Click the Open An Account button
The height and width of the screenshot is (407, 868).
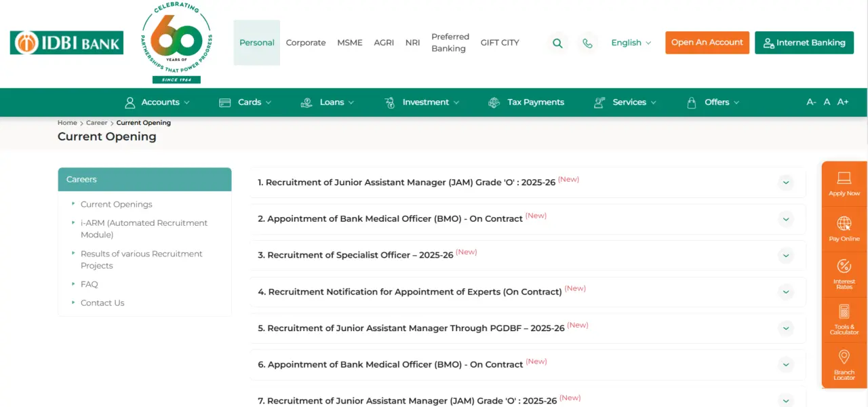click(707, 43)
